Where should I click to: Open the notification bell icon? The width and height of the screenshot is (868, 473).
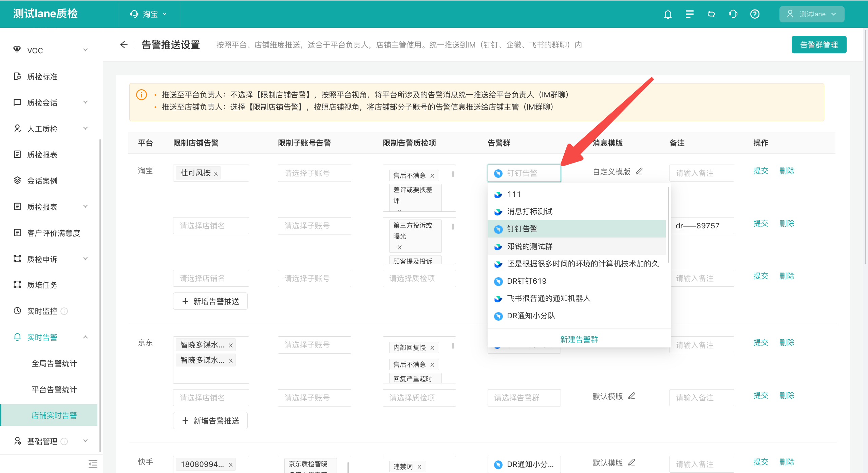[x=668, y=14]
